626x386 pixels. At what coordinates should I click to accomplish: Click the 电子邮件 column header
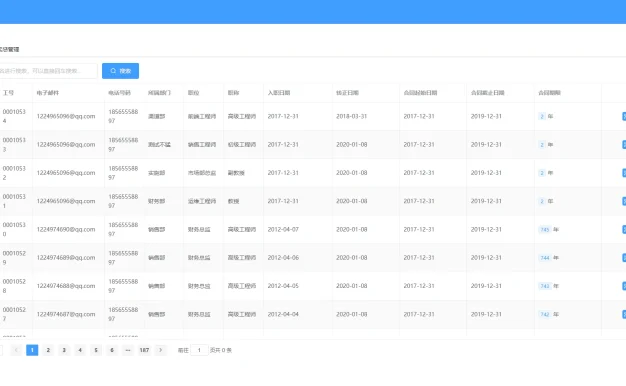point(48,93)
